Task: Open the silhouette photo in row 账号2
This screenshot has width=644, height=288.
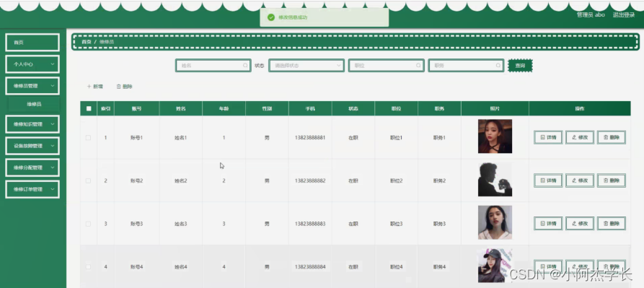Action: click(495, 180)
